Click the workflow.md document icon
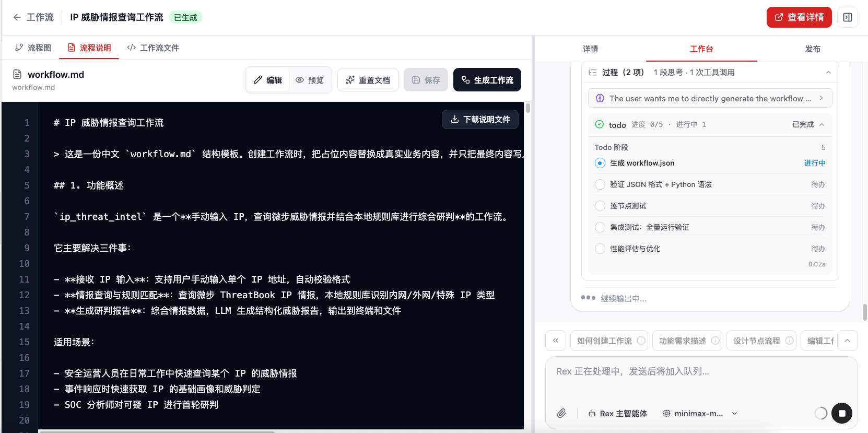 (17, 74)
